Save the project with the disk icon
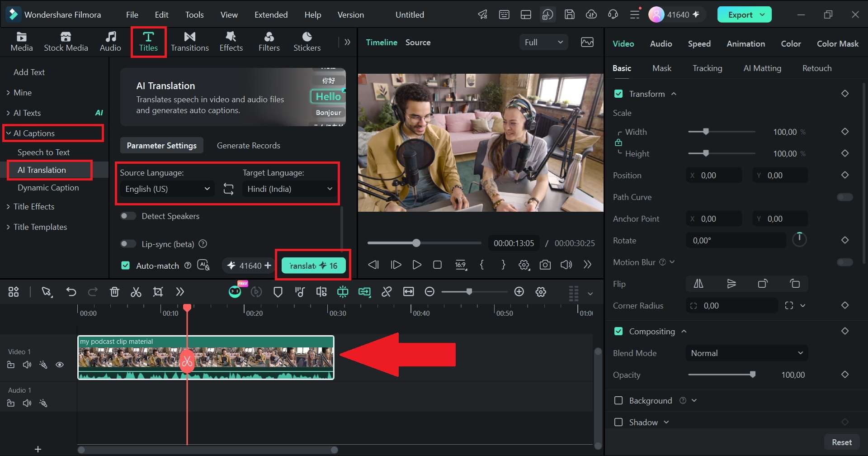Screen dimensions: 868x456 point(570,14)
